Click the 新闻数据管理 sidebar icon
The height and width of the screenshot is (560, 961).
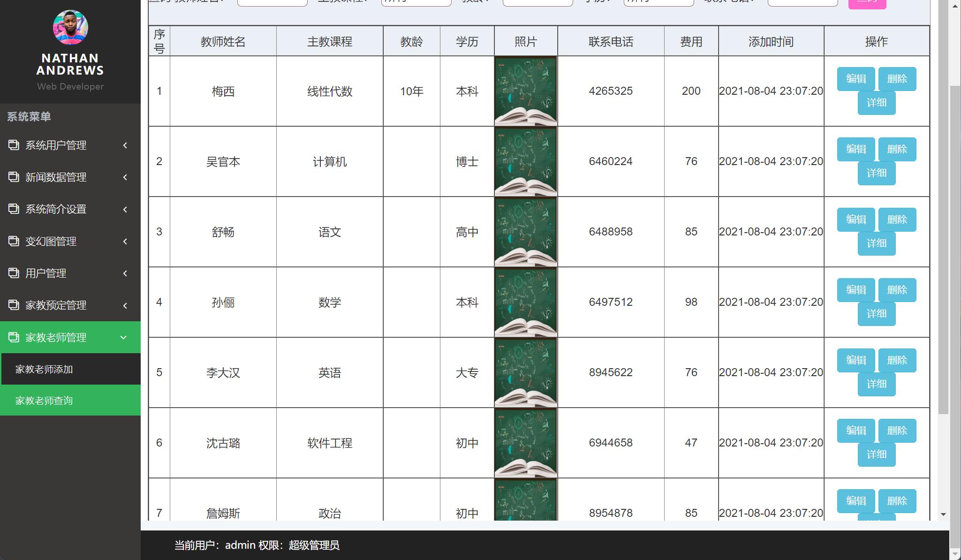(14, 177)
